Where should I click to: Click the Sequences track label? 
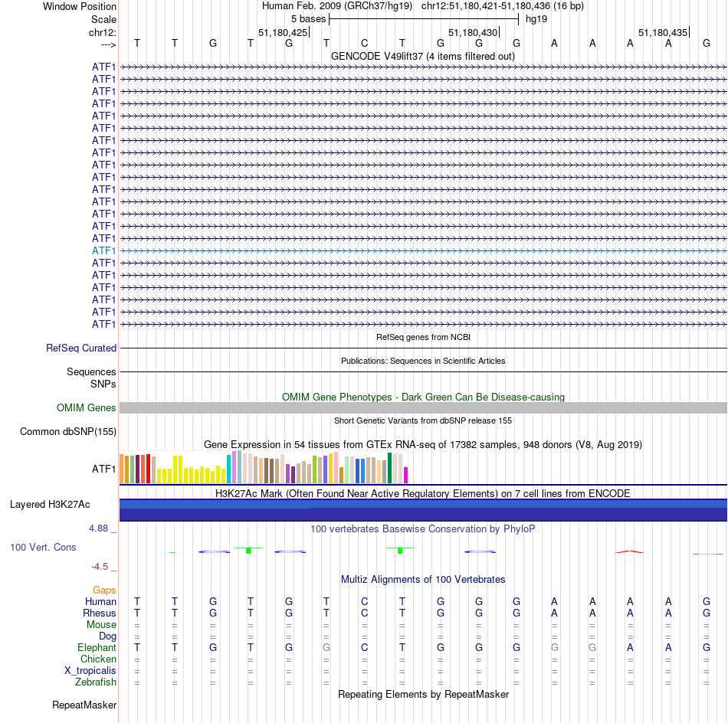pyautogui.click(x=91, y=371)
